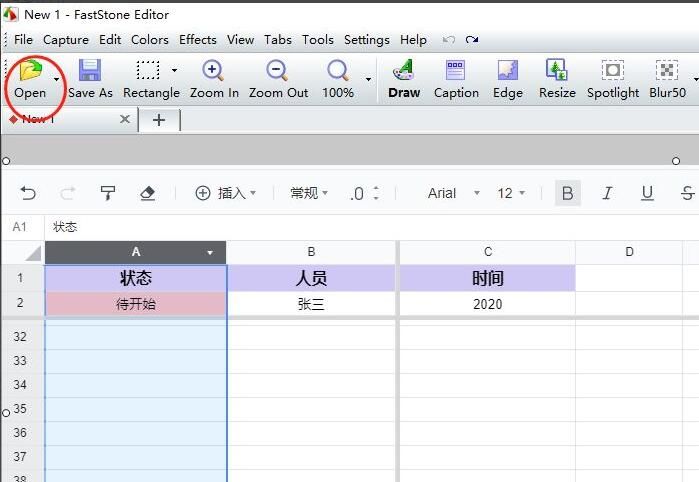Viewport: 699px width, 482px height.
Task: Open the font size 12 dropdown
Action: click(x=511, y=193)
